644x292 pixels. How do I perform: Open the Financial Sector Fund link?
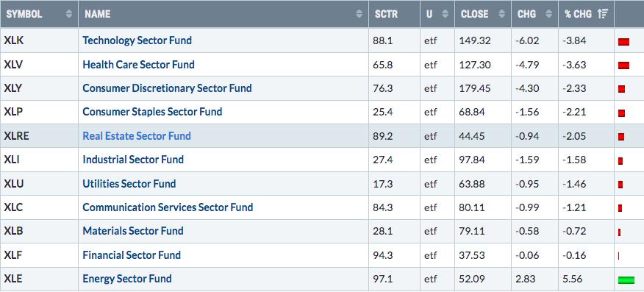132,255
